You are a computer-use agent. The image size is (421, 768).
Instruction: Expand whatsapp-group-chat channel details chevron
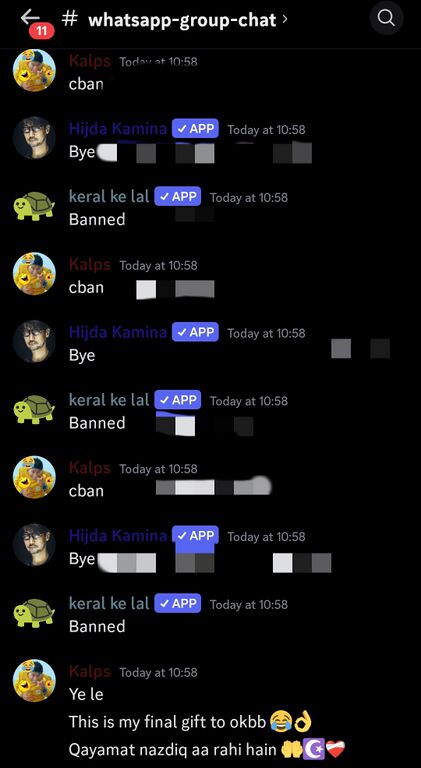click(x=285, y=20)
